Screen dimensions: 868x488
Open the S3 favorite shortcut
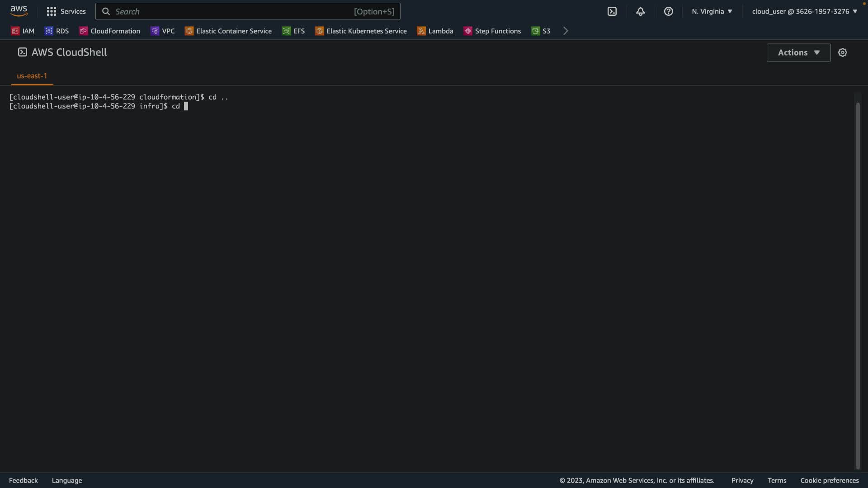541,31
